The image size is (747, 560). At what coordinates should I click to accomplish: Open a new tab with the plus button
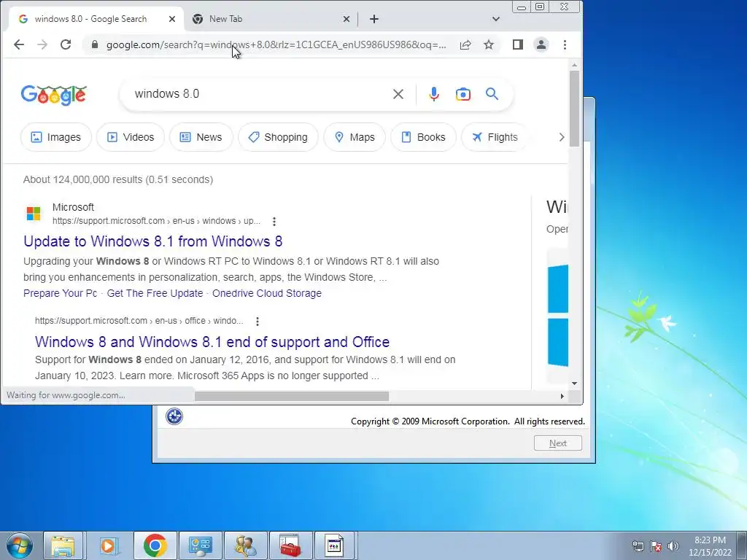pyautogui.click(x=374, y=19)
